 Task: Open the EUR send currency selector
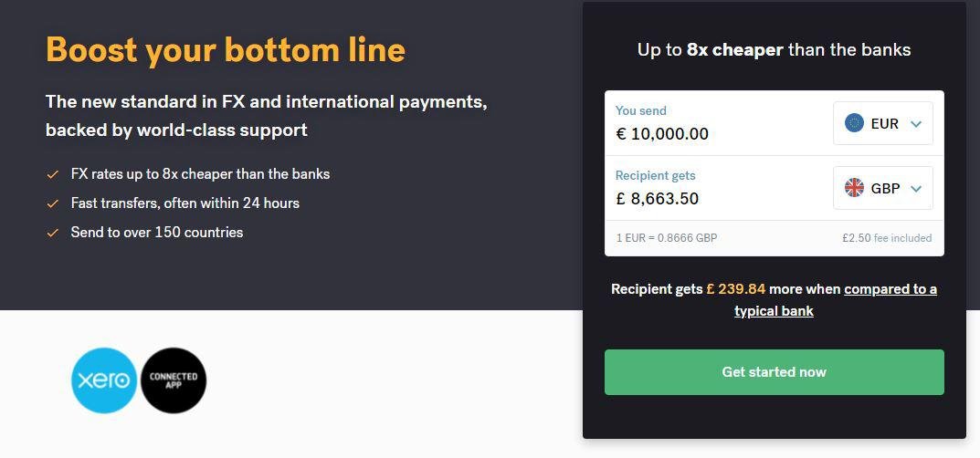pyautogui.click(x=882, y=123)
